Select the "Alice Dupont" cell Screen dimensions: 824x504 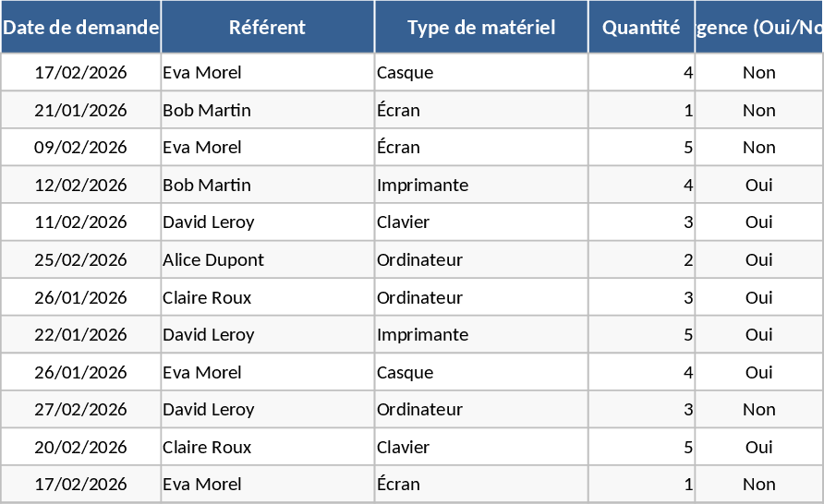point(267,260)
